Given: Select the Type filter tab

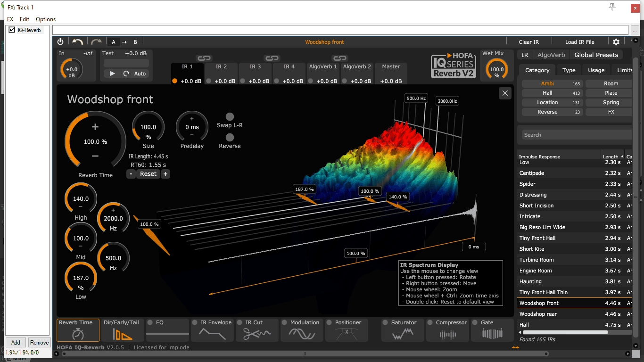Looking at the screenshot, I should point(569,70).
